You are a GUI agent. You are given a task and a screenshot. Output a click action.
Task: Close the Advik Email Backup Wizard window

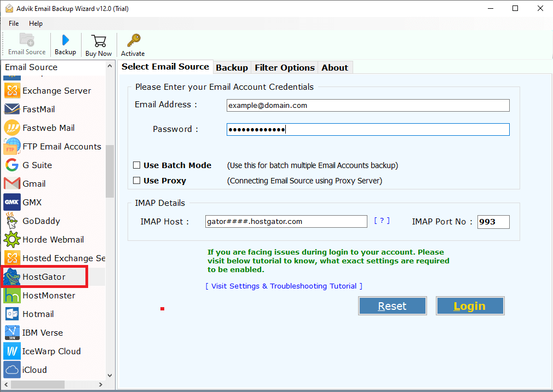(x=540, y=8)
